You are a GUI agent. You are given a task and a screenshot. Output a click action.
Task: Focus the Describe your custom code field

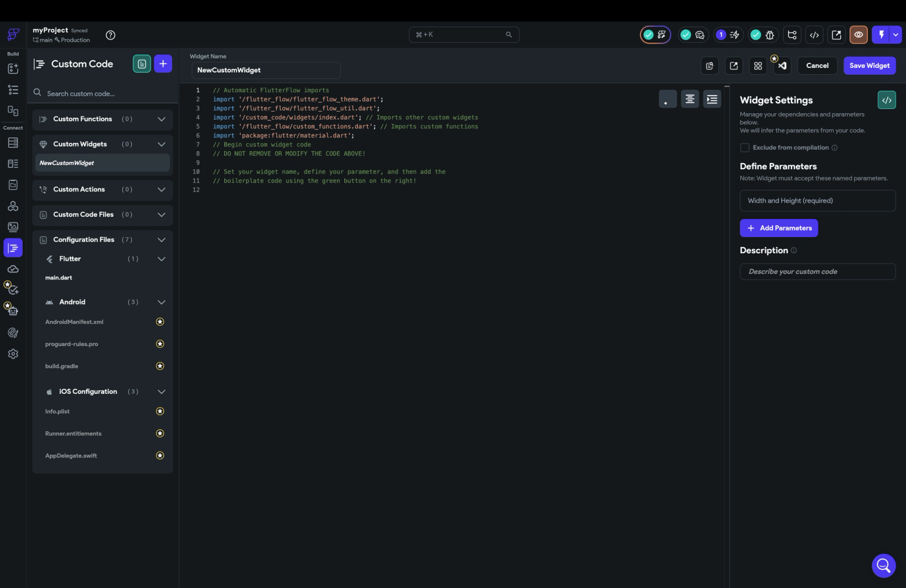click(818, 272)
